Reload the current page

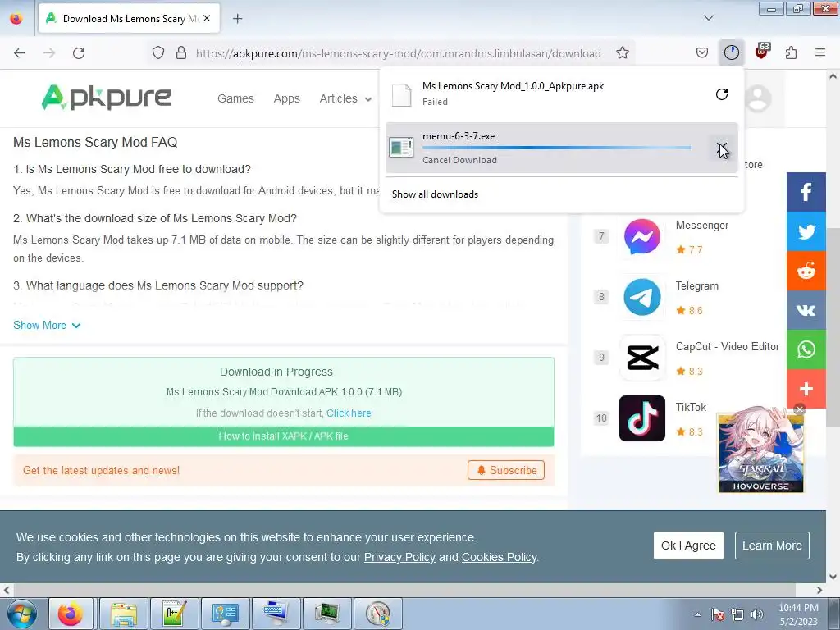(79, 53)
